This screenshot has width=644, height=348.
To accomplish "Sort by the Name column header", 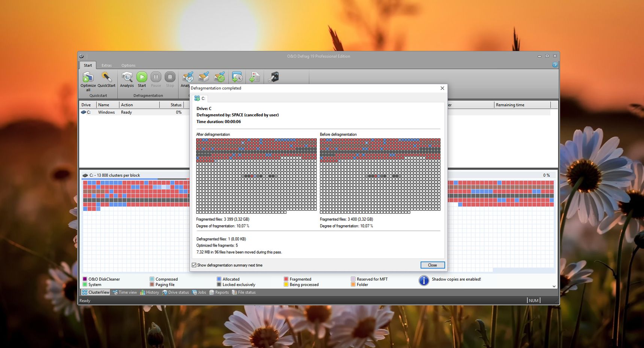I will click(108, 105).
